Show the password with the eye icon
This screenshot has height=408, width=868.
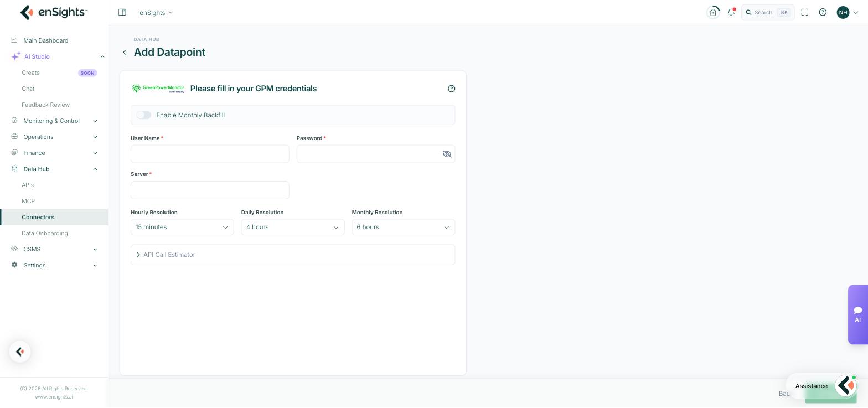[x=447, y=154]
